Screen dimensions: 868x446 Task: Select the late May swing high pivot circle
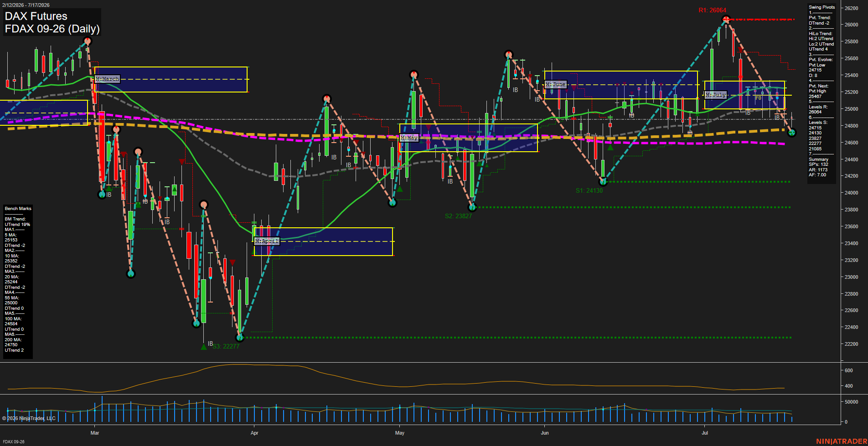coord(509,55)
